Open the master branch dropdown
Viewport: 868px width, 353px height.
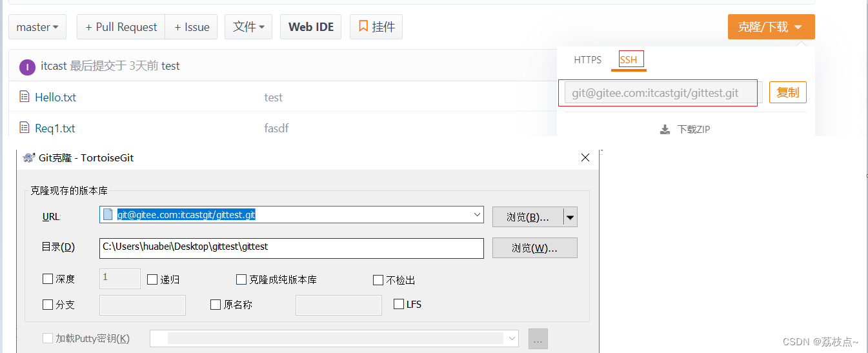coord(37,27)
